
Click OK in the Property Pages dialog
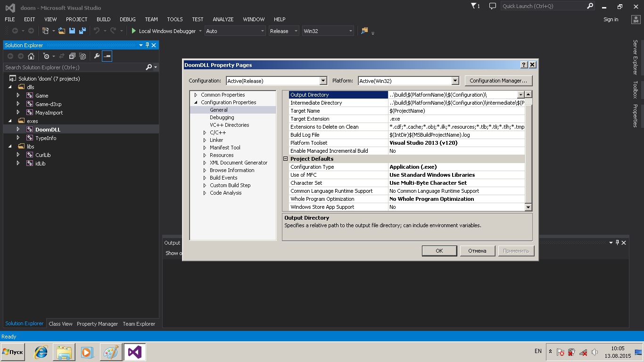(439, 251)
